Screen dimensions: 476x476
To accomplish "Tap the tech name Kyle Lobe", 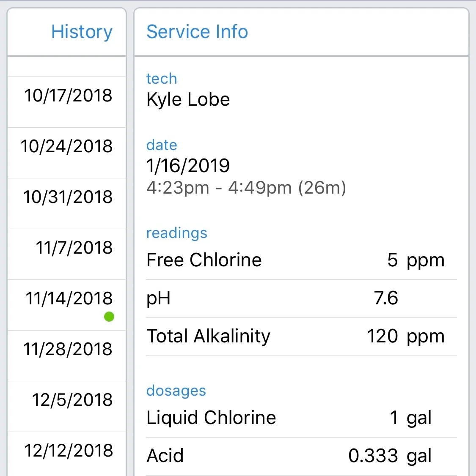I will point(188,100).
